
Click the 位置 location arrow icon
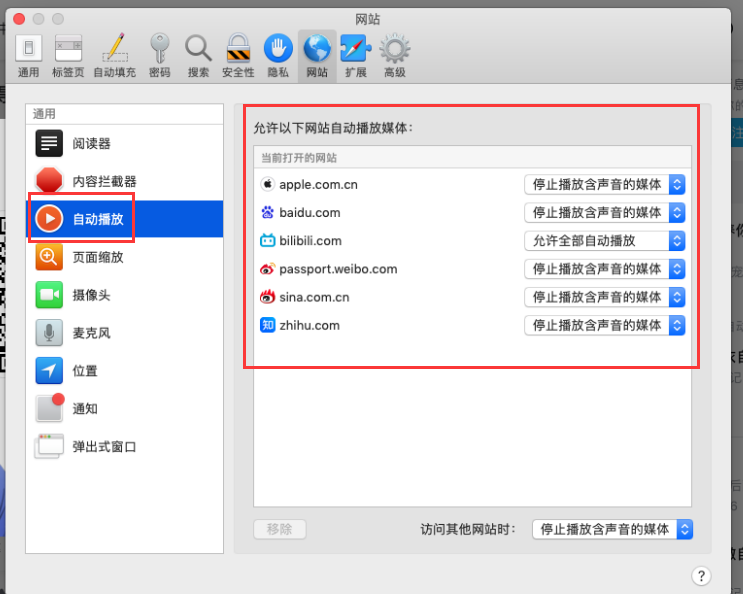coord(49,370)
